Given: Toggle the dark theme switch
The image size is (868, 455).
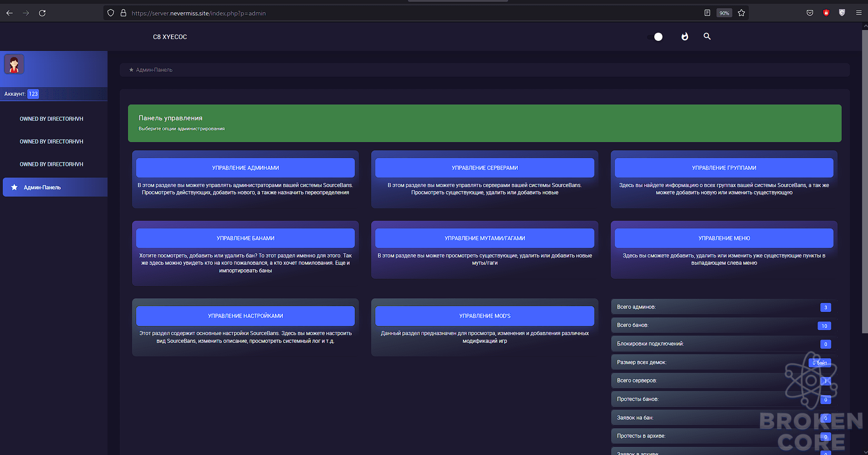Looking at the screenshot, I should (x=655, y=37).
